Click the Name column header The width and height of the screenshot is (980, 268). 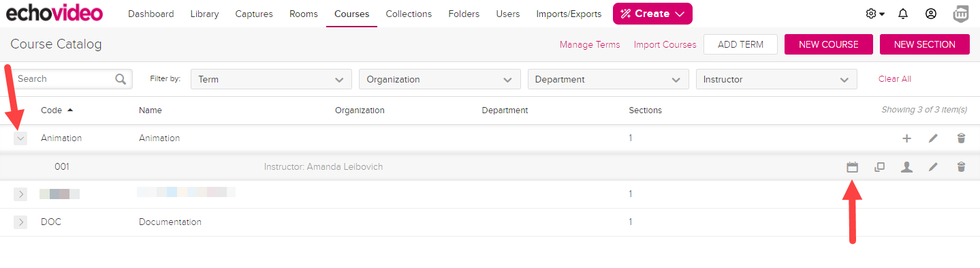[151, 110]
